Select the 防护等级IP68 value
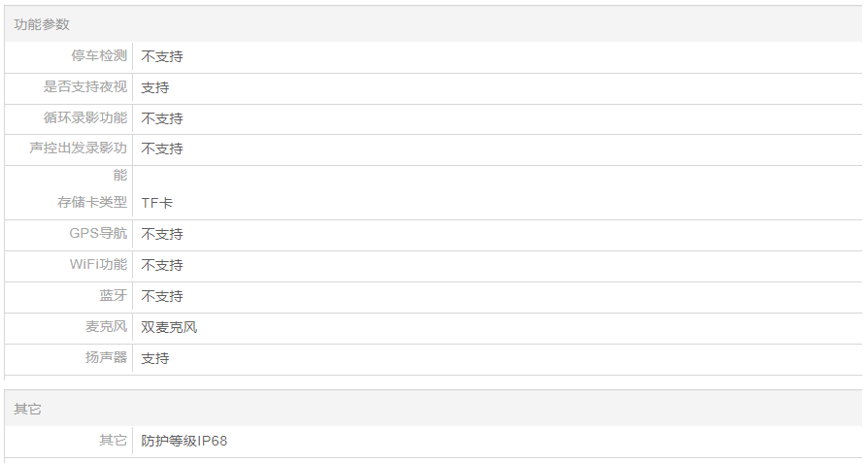 coord(184,441)
